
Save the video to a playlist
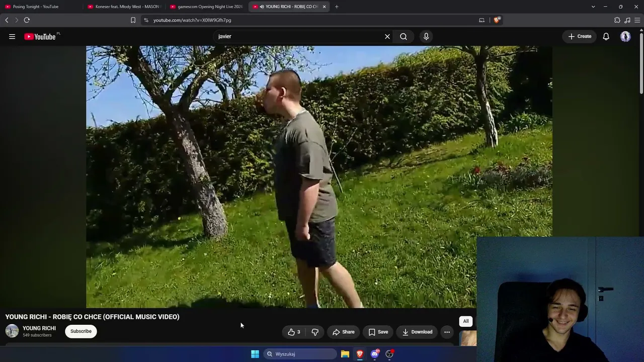tap(378, 332)
